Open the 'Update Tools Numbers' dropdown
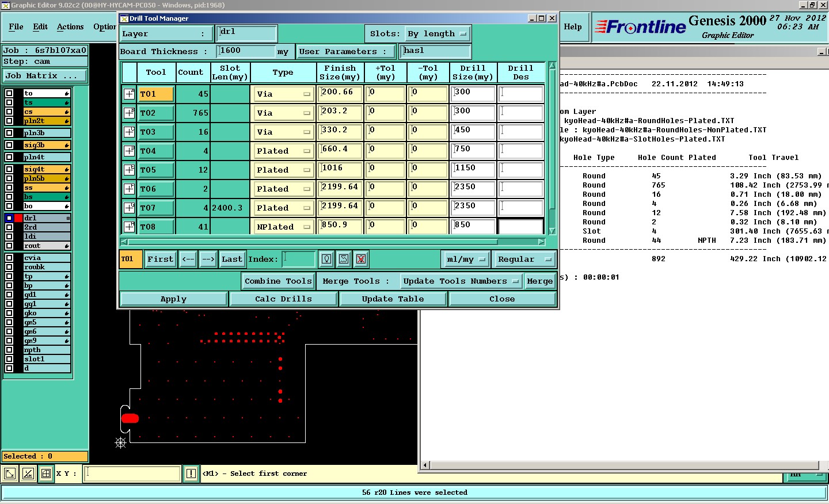Screen dimensions: 829x504 tap(461, 281)
